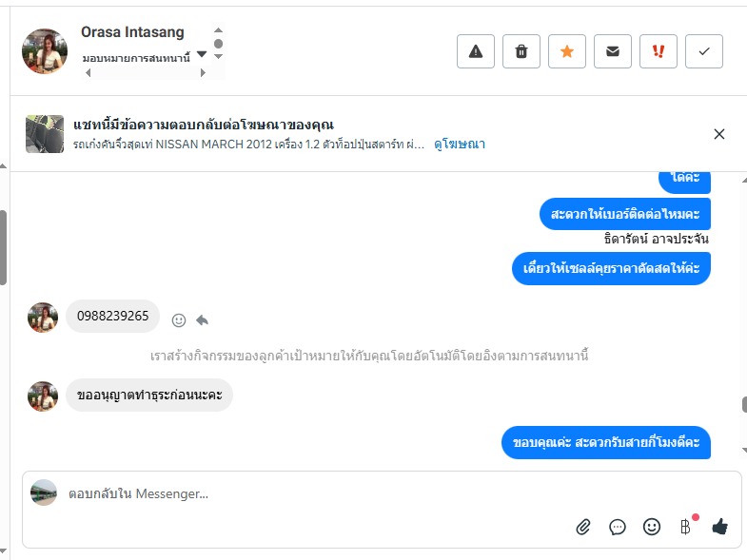Screen dimensions: 747x560
Task: Click the envelope mark-unread icon
Action: pyautogui.click(x=613, y=51)
